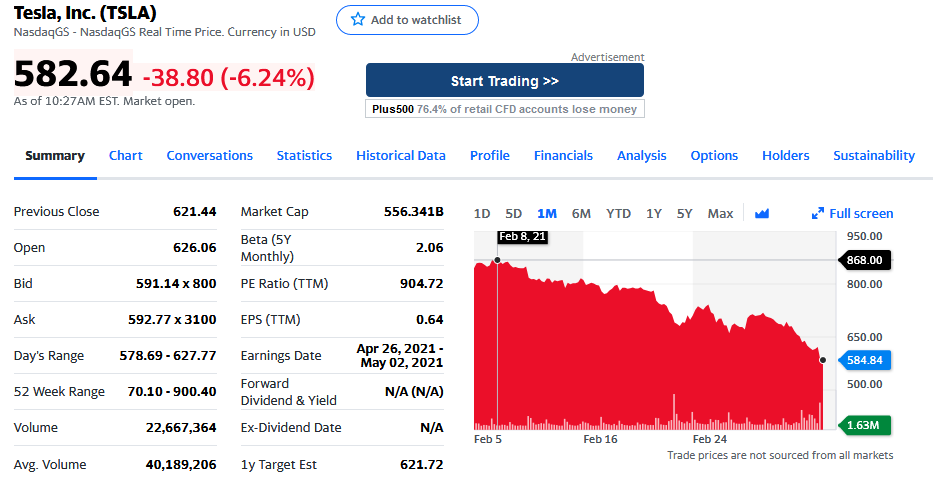Select the 1D chart range
Viewport: 933px width, 496px height.
point(482,213)
